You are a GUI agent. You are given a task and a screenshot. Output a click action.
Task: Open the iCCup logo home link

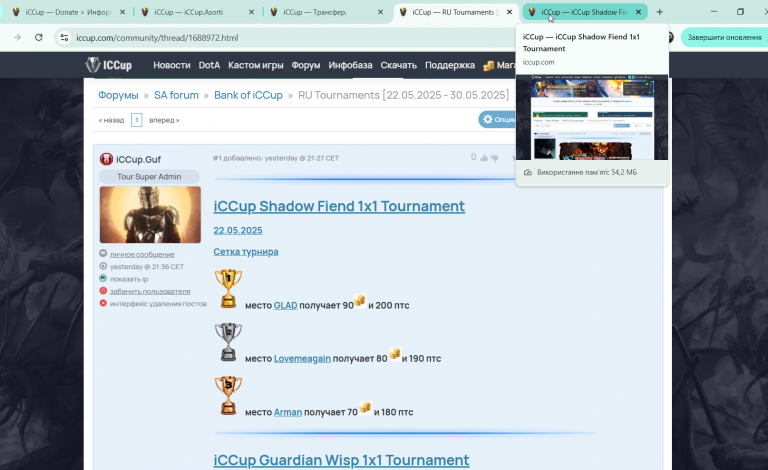108,65
